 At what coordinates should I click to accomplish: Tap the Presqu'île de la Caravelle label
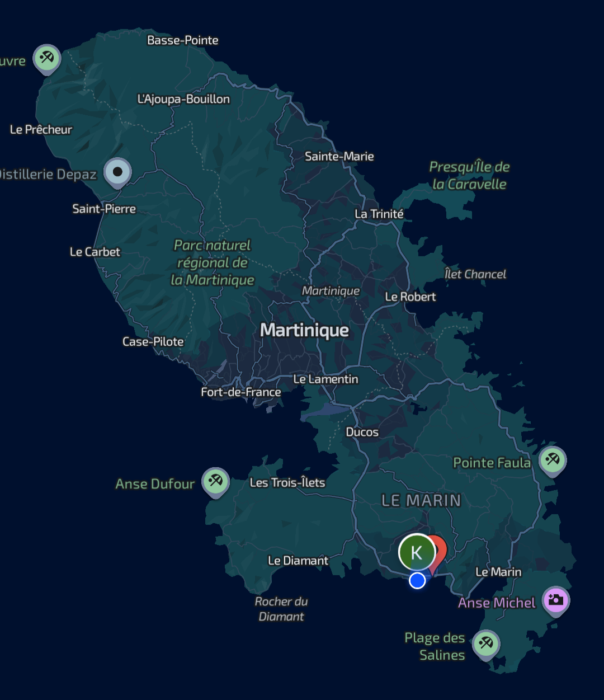click(x=469, y=176)
